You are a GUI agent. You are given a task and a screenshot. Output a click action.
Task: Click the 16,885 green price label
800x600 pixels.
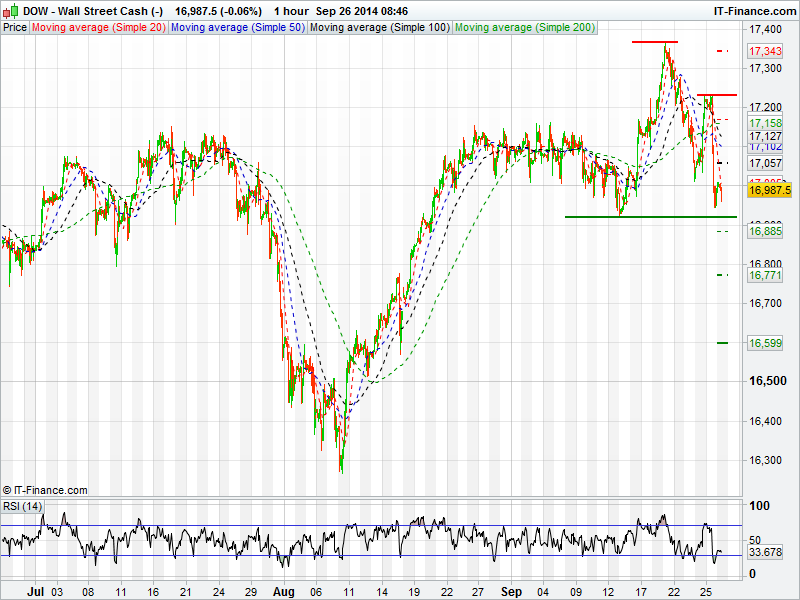pyautogui.click(x=765, y=232)
